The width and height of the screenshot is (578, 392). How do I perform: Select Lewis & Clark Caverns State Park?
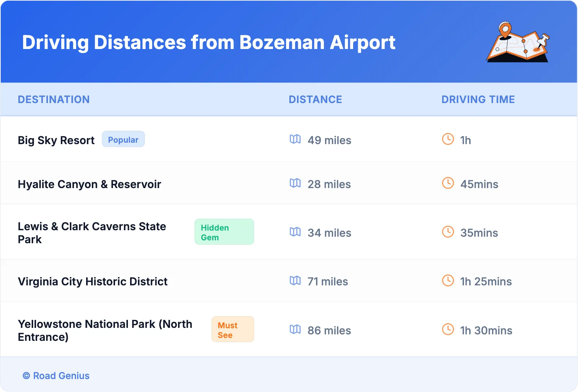tap(92, 233)
